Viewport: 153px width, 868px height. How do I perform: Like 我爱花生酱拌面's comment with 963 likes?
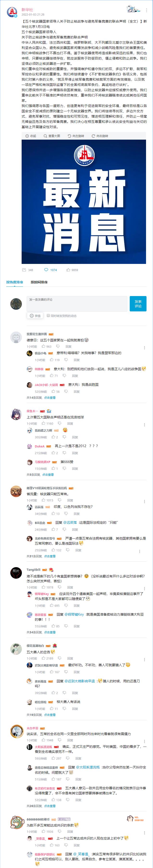(47, 346)
